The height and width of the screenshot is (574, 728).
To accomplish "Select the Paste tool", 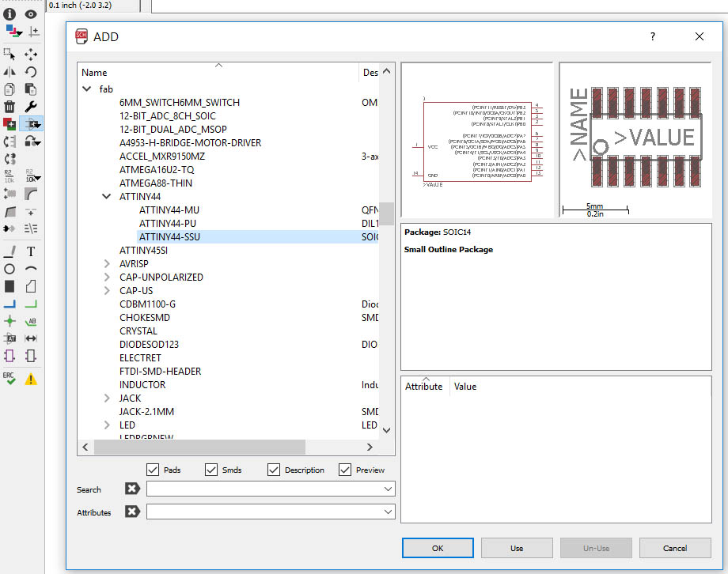I will coord(31,89).
